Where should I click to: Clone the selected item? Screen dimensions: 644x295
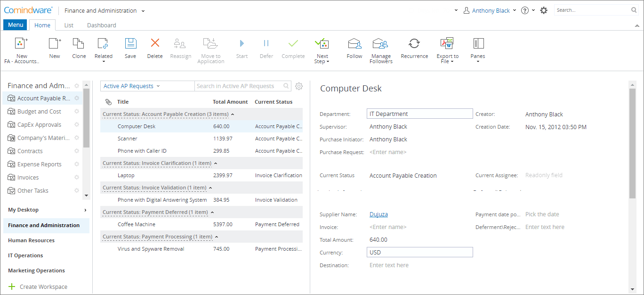coord(79,44)
